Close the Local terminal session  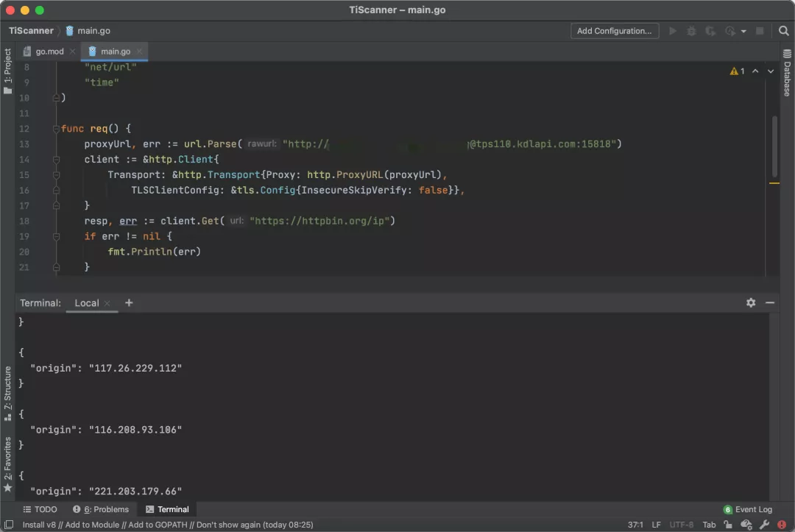pos(107,303)
